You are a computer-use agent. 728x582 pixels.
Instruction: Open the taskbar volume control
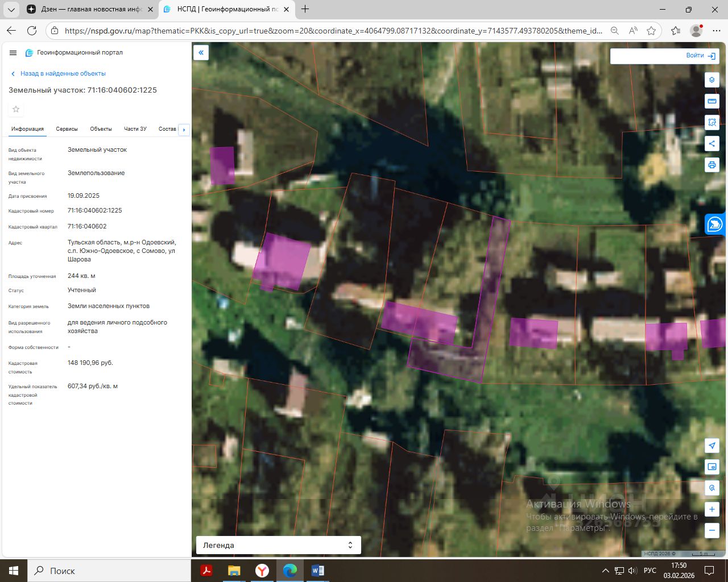coord(632,571)
